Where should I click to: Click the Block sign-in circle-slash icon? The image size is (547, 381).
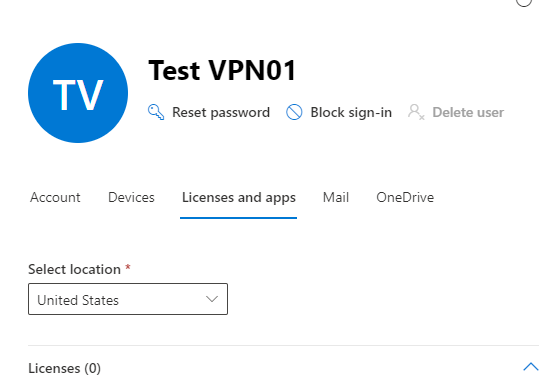tap(294, 112)
